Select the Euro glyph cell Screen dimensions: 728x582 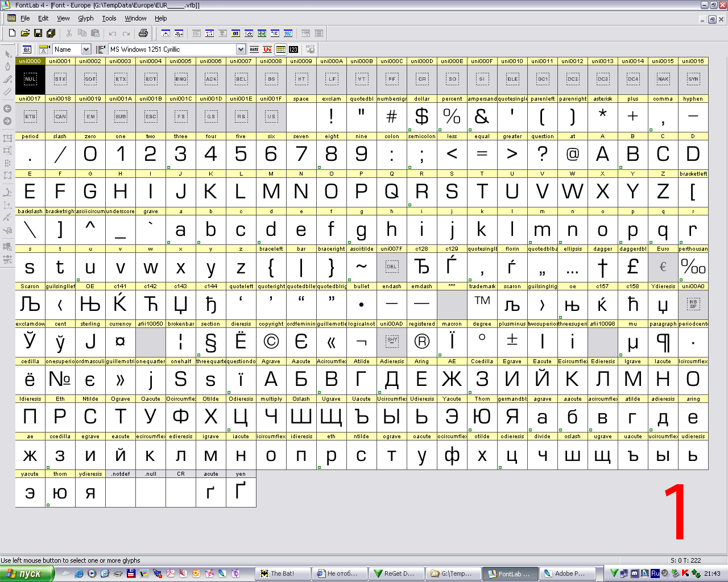[x=663, y=263]
